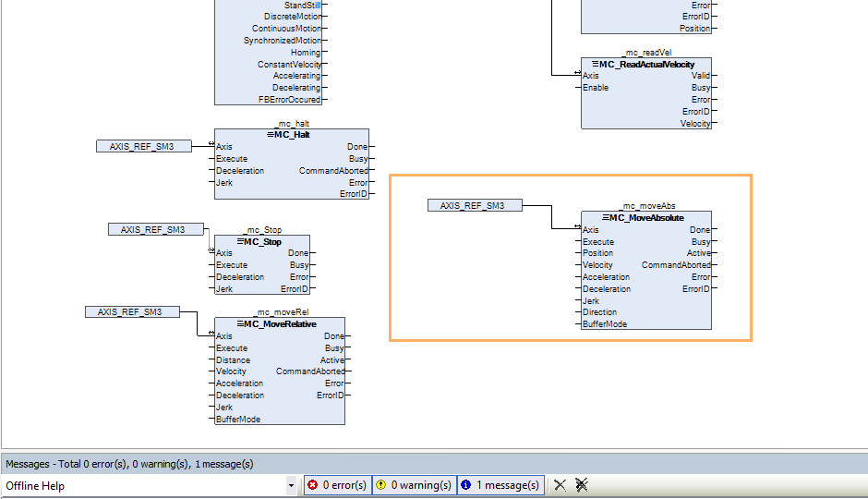Click the MC_MoveRelative block header icon
868x499 pixels.
[239, 324]
